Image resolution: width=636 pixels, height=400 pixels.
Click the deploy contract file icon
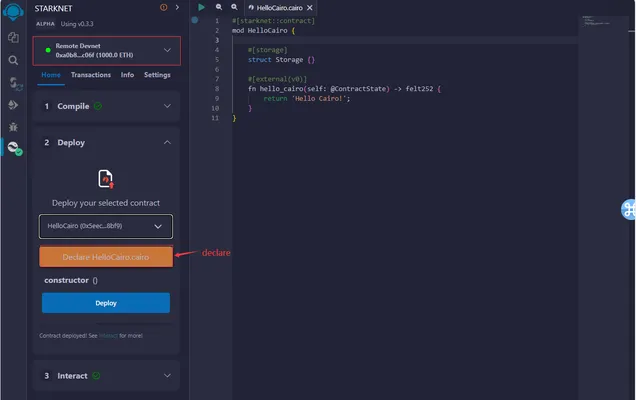point(106,179)
